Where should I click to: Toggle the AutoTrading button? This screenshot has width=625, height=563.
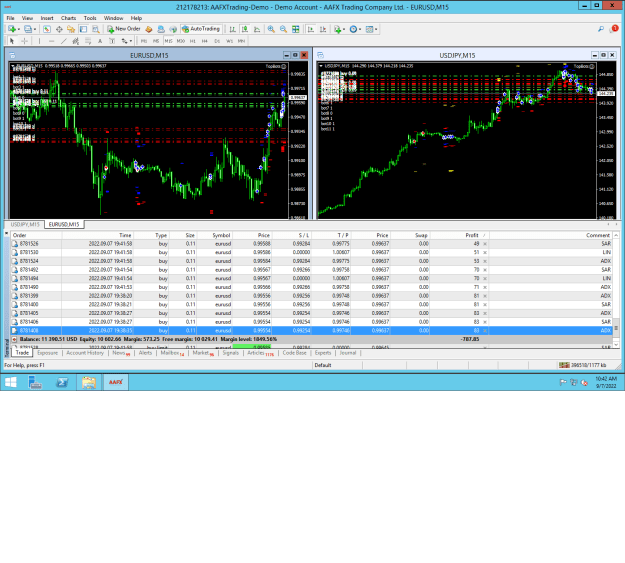pos(201,29)
